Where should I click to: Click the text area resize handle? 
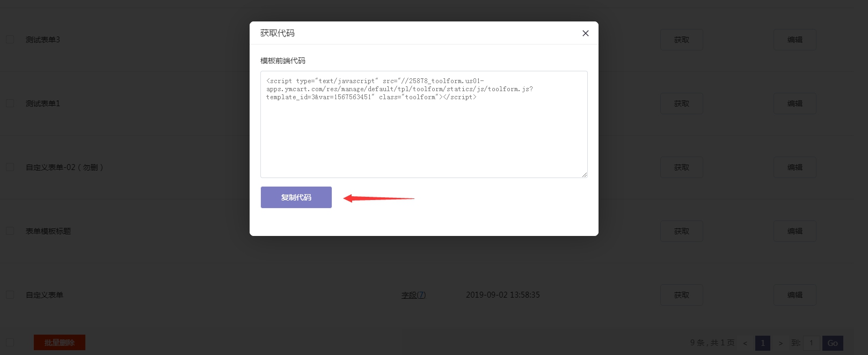click(x=584, y=174)
